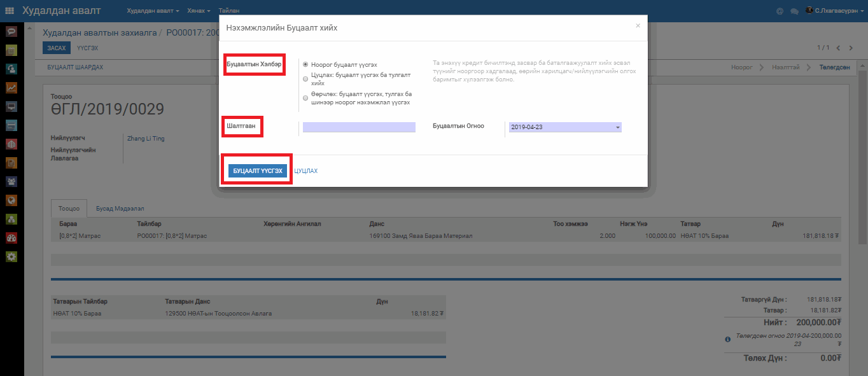This screenshot has height=376, width=868.
Task: Open the calendar app in sidebar
Action: click(11, 50)
